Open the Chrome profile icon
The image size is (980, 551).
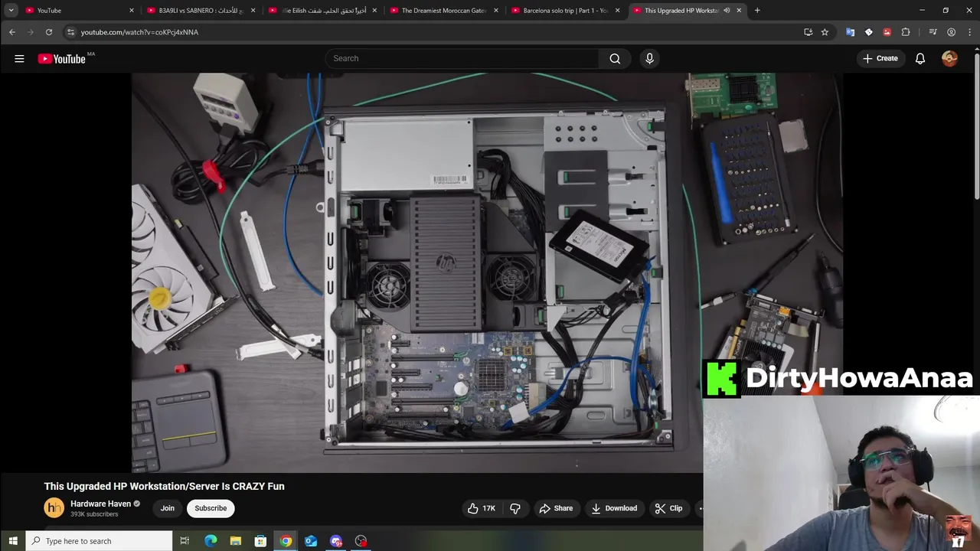[951, 32]
